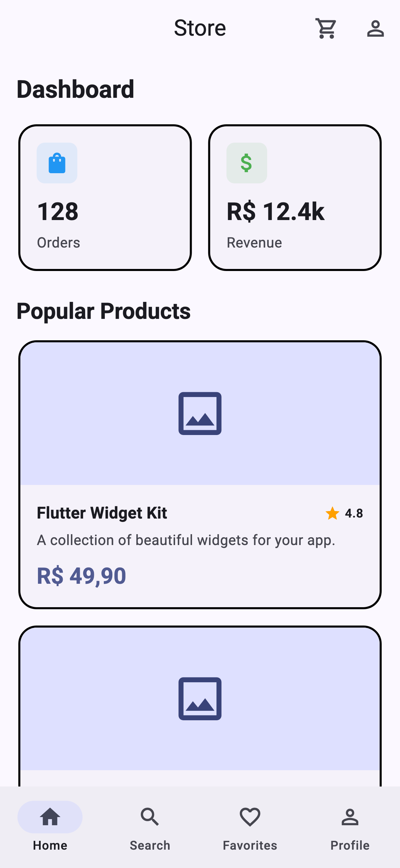Tap the Flutter Widget Kit image placeholder
Screen dimensions: 400x868
tap(200, 413)
